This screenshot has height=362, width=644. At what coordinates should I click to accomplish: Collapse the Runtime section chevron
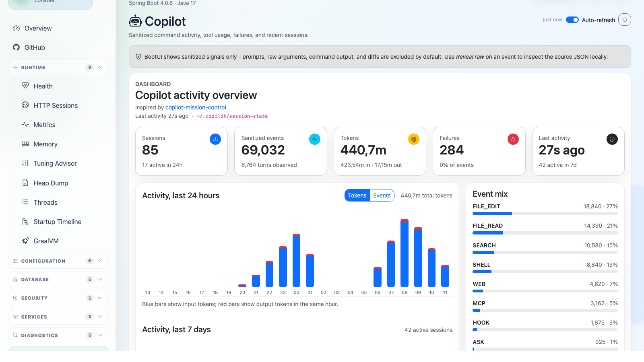point(100,68)
